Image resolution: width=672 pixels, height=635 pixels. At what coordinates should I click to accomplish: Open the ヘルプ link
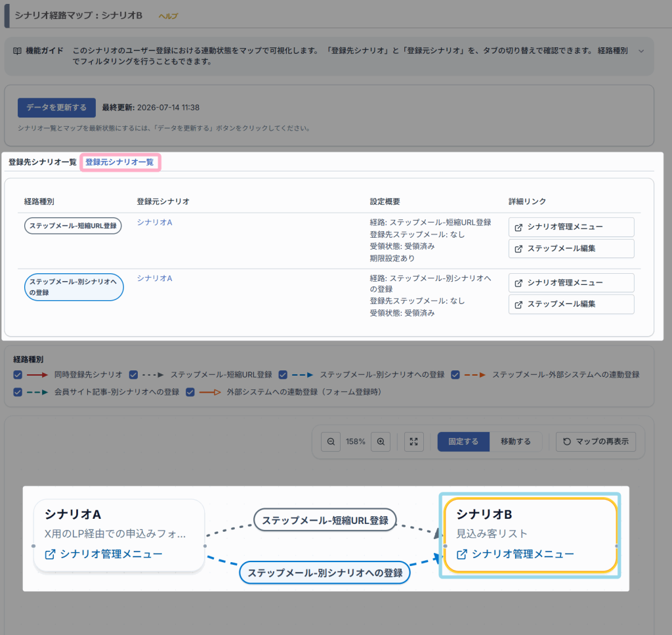point(168,16)
